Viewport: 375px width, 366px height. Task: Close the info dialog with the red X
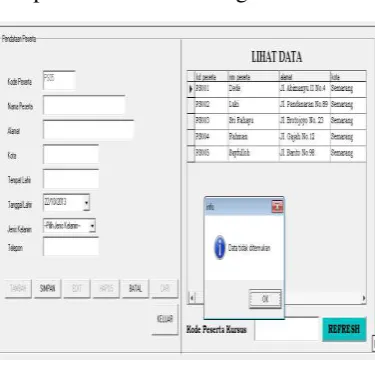[x=277, y=207]
